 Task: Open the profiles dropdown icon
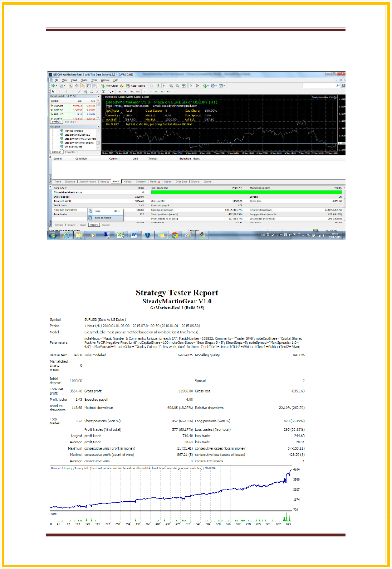click(62, 86)
